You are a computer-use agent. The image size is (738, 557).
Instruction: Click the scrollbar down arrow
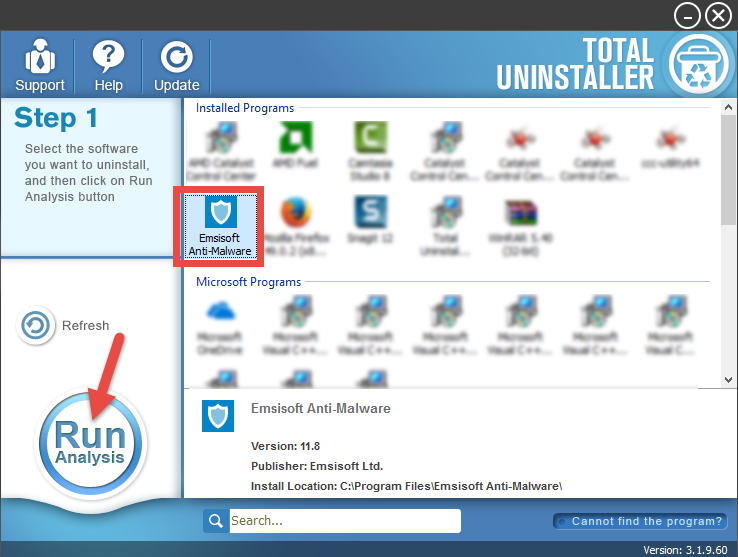point(728,379)
